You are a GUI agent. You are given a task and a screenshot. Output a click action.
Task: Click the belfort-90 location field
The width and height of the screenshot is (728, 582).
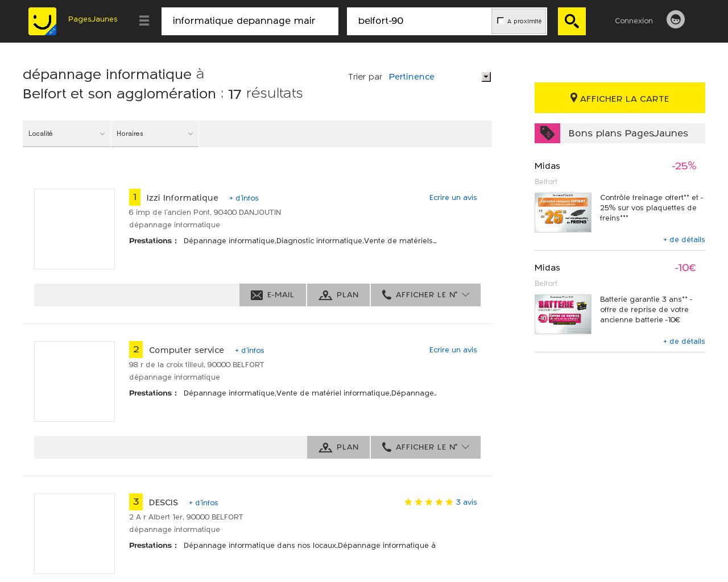419,21
